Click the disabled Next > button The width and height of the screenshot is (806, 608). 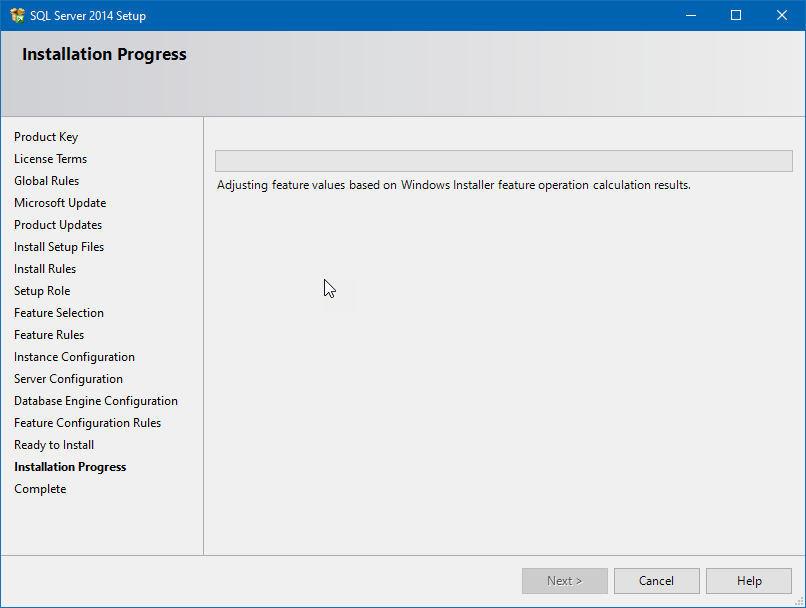coord(564,581)
